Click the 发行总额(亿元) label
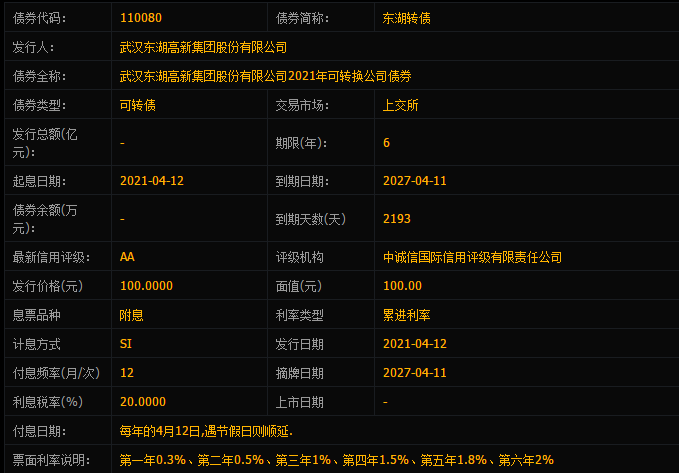Image resolution: width=679 pixels, height=473 pixels. click(x=45, y=143)
